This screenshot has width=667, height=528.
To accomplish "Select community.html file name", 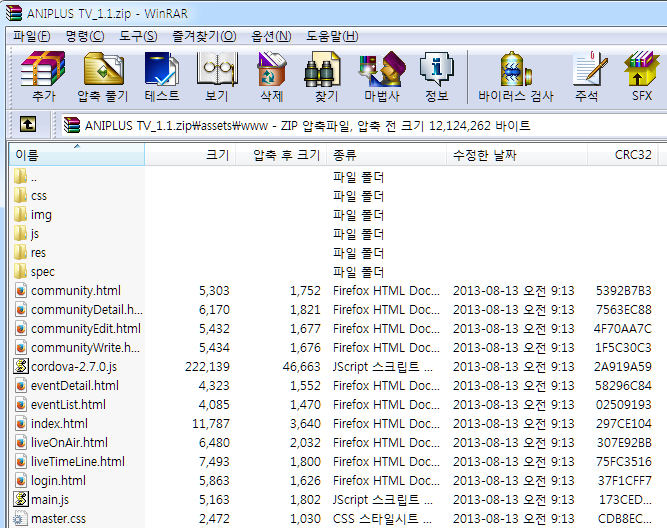I will [76, 291].
